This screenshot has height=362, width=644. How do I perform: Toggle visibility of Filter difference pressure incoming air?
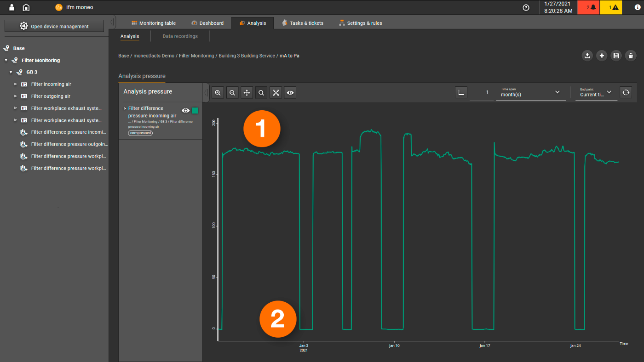(185, 110)
